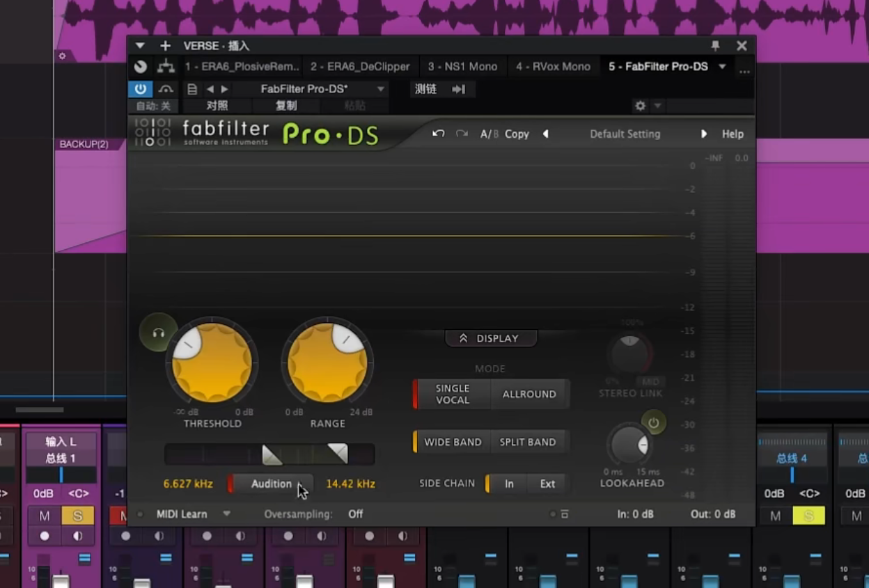
Task: Enable the lookahead power button
Action: (x=653, y=422)
